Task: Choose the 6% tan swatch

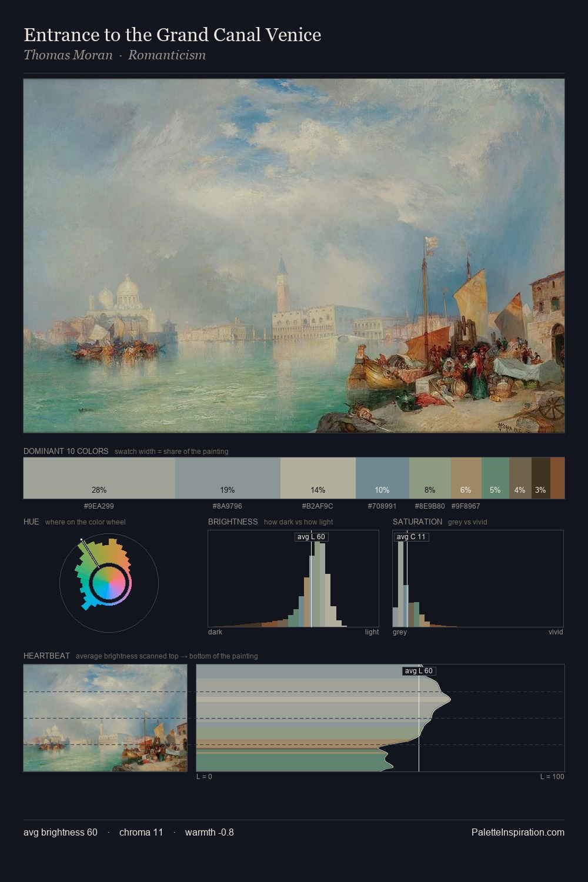Action: point(466,478)
